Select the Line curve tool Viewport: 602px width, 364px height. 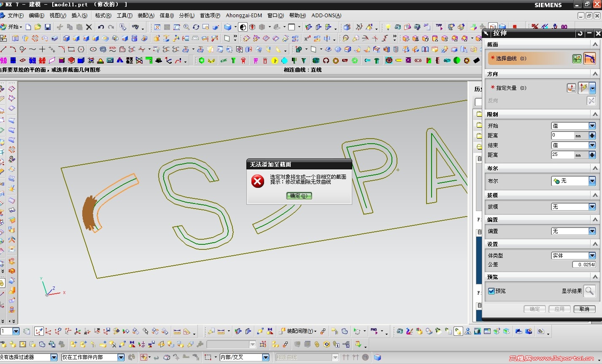pyautogui.click(x=3, y=49)
